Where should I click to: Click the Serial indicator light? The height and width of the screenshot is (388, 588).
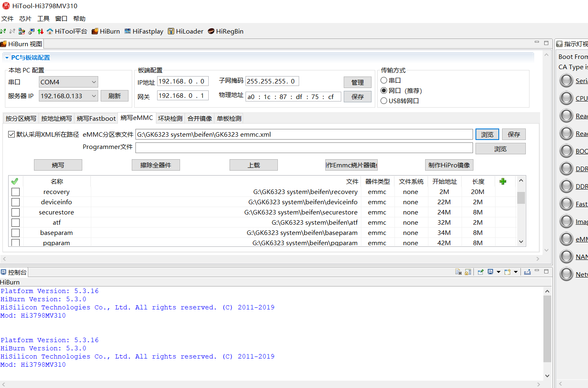566,81
